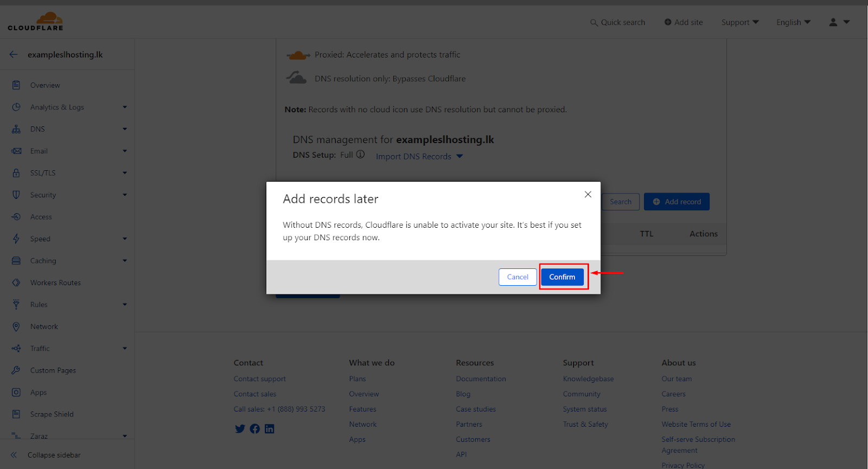Click the DNS Setup info icon
Image resolution: width=868 pixels, height=469 pixels.
360,155
